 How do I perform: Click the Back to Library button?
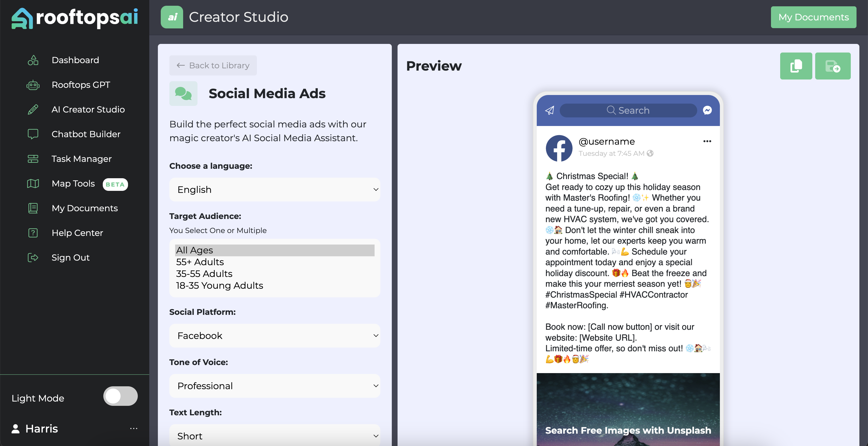(213, 65)
